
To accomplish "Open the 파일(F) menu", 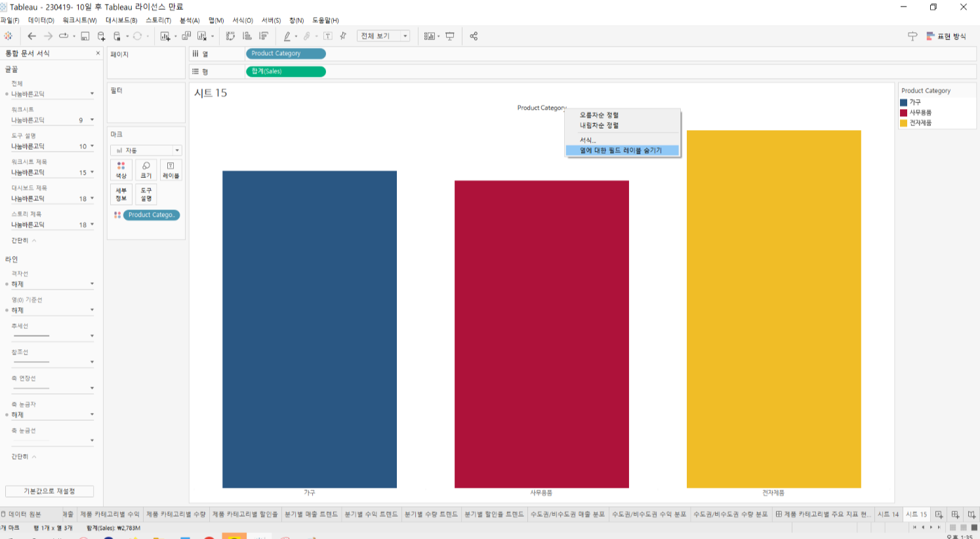I will click(10, 20).
